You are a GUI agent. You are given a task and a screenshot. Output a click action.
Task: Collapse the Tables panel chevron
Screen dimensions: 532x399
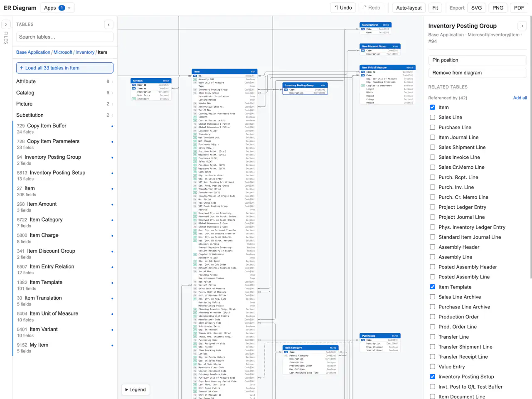tap(108, 25)
